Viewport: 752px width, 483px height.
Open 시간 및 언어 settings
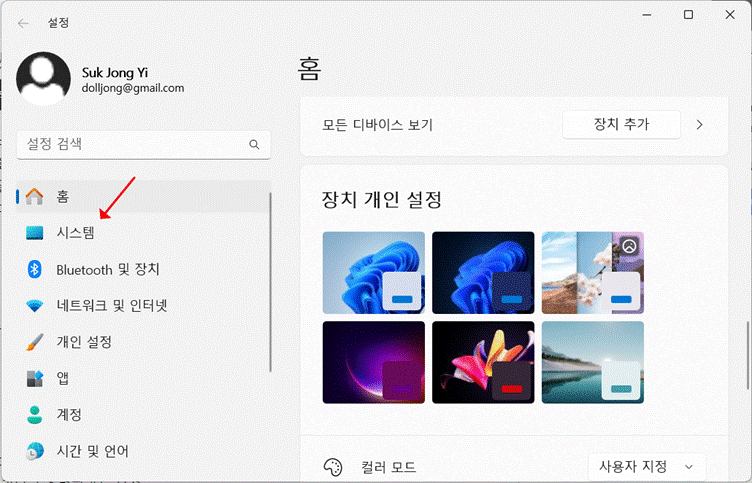144,451
